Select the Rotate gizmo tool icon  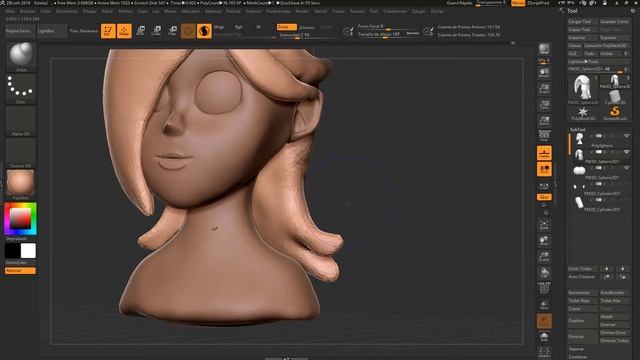173,31
